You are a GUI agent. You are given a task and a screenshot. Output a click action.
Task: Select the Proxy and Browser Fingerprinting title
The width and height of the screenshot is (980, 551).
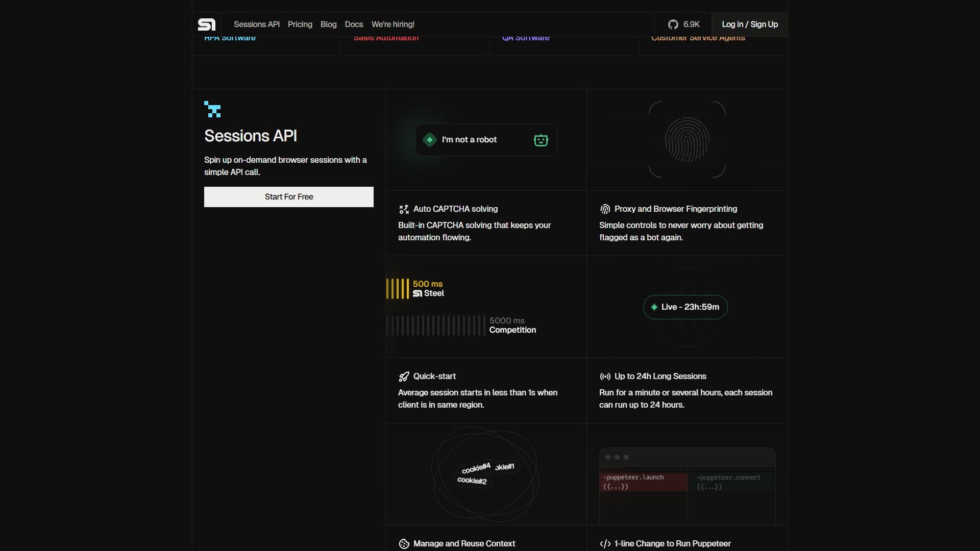(x=676, y=209)
